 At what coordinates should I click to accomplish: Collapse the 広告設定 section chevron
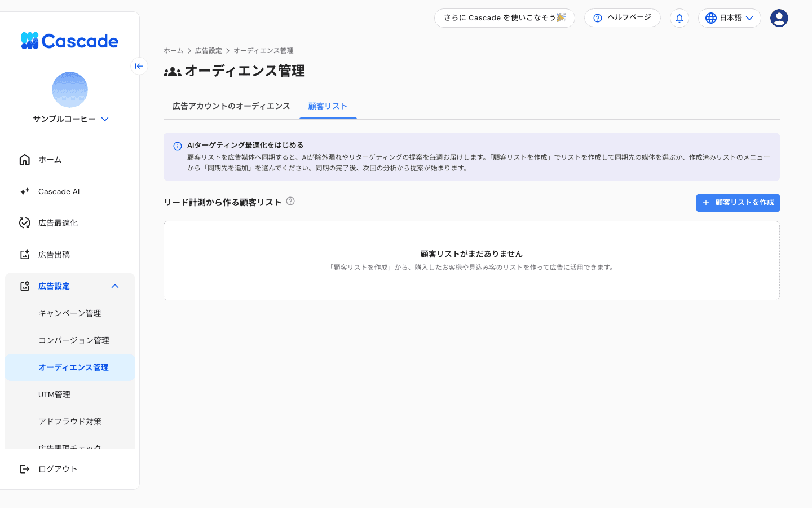pos(115,286)
